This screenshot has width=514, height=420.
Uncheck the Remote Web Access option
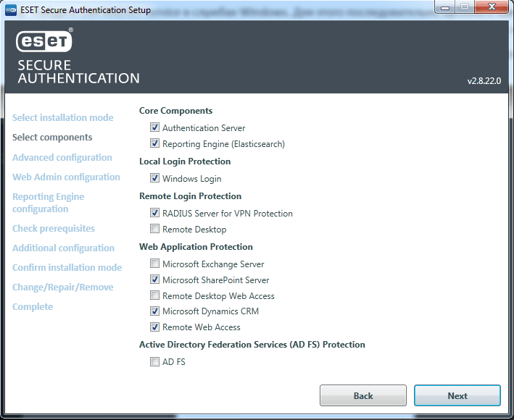click(154, 327)
